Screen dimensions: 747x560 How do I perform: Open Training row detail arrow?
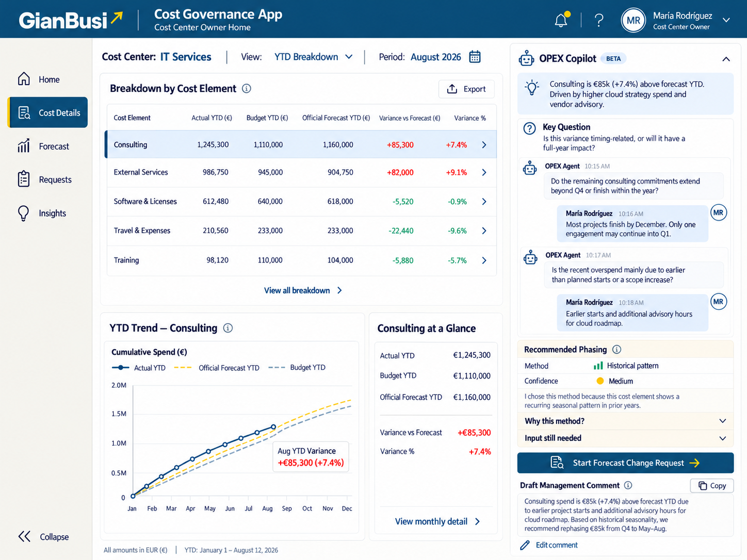coord(484,260)
